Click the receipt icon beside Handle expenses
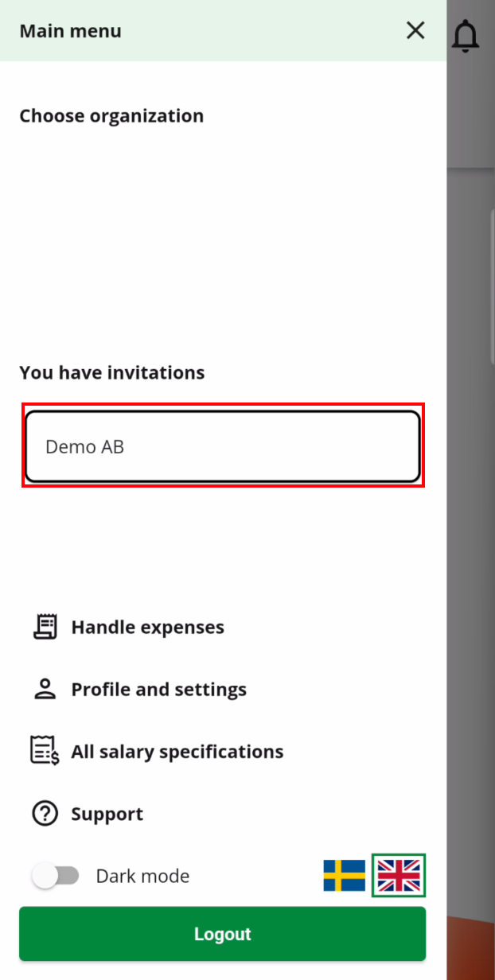The width and height of the screenshot is (495, 980). (45, 627)
